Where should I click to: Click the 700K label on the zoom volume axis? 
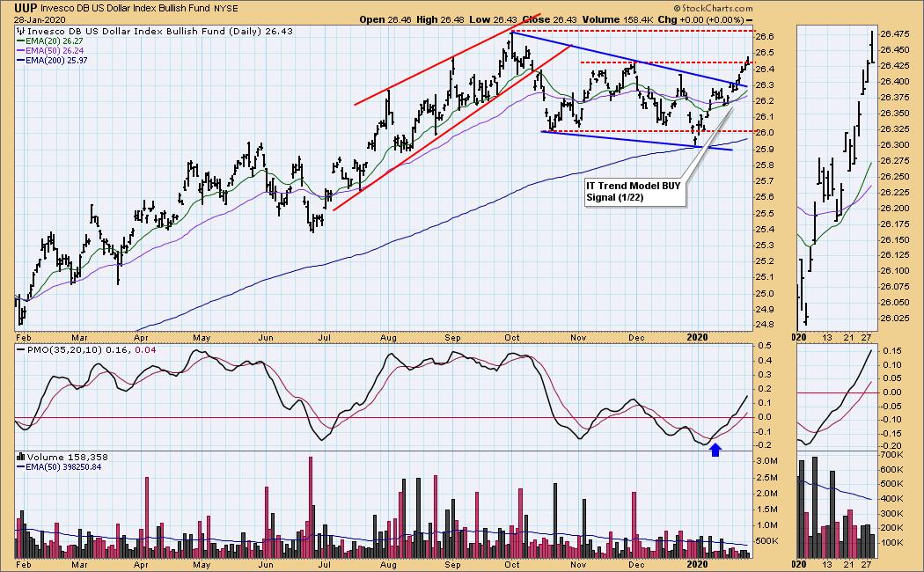click(891, 455)
